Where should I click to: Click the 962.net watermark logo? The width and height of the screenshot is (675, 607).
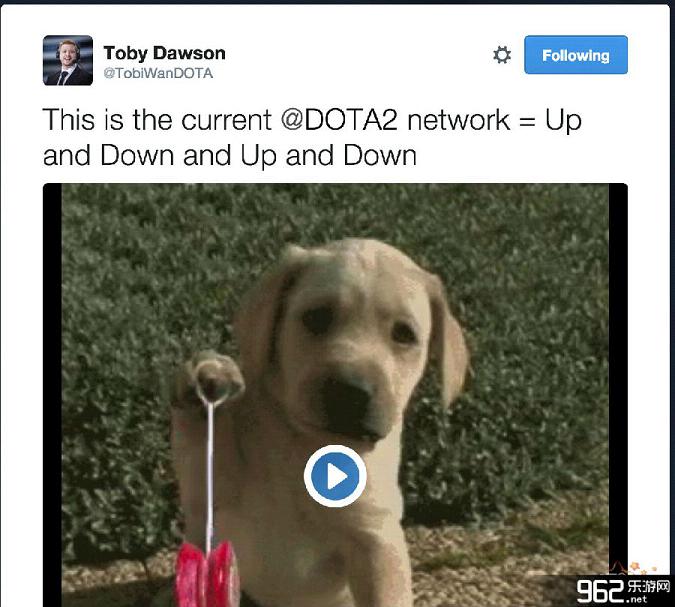623,591
